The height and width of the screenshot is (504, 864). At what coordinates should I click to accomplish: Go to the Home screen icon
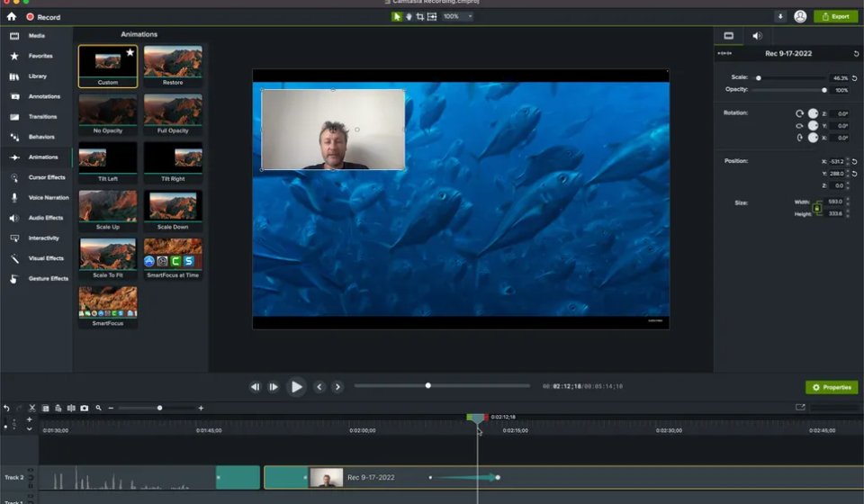[12, 16]
